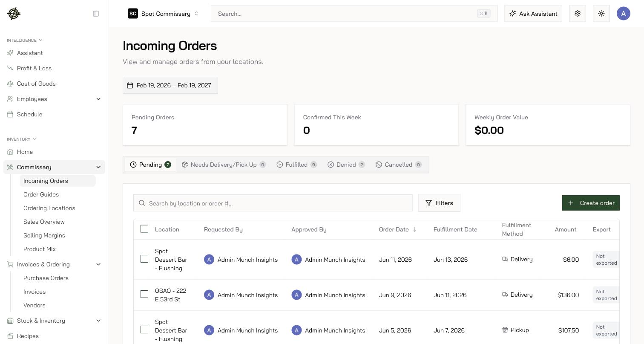Click Create order button
Screen dimensions: 644x344
pos(591,203)
